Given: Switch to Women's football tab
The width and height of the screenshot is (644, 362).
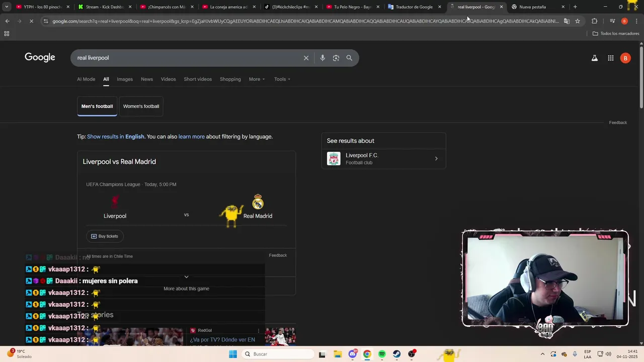Looking at the screenshot, I should [x=141, y=106].
